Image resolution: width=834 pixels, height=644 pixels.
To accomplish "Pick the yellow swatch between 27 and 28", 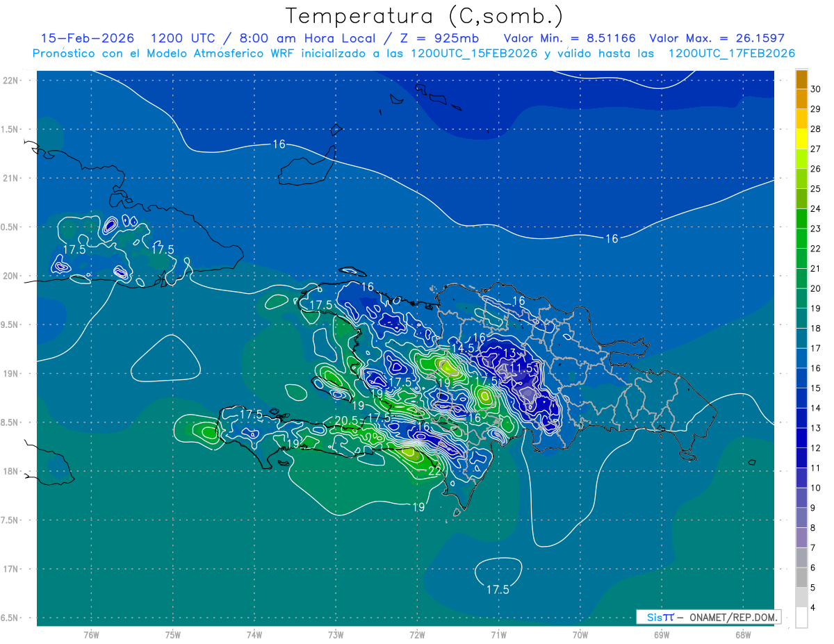I will (801, 138).
